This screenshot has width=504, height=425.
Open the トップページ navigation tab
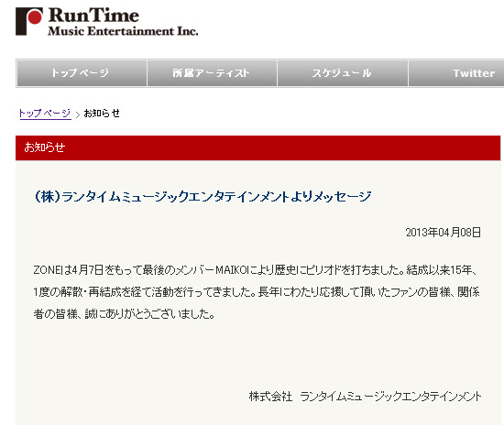coord(82,73)
